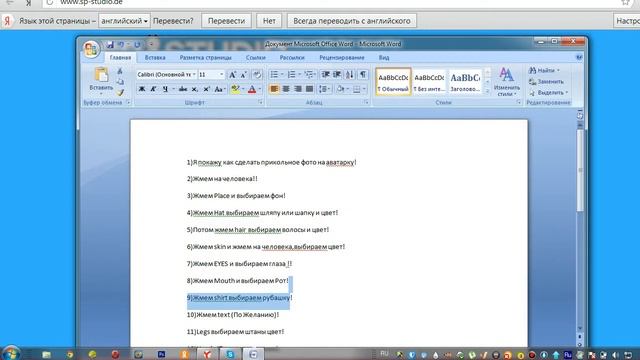The image size is (640, 360).
Task: Expand the bulleted list options
Action: click(x=282, y=75)
